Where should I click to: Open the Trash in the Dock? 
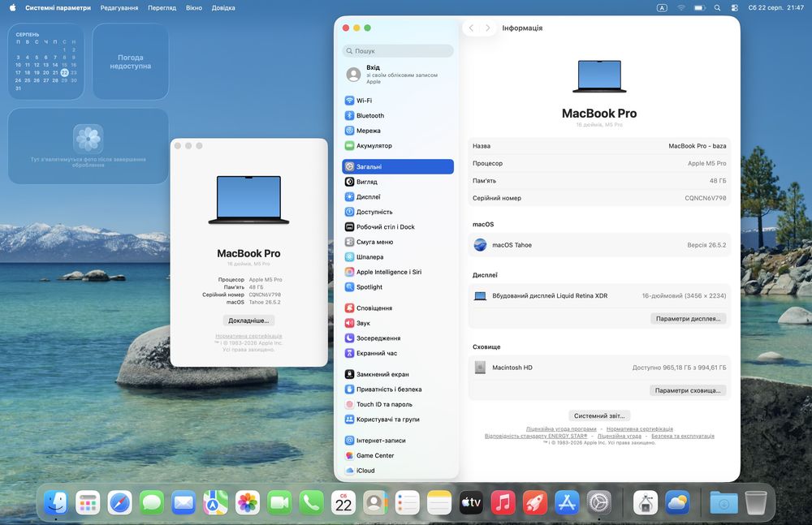click(755, 502)
